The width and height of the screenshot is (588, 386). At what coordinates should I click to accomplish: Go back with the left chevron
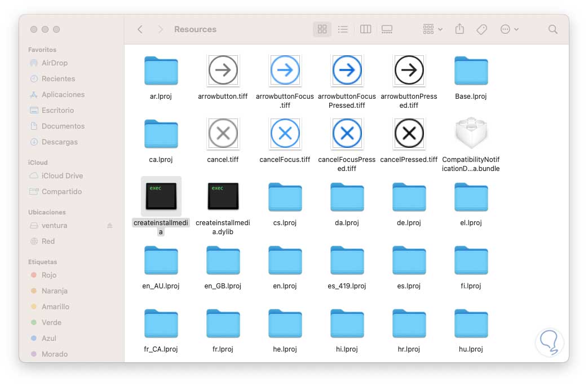pyautogui.click(x=140, y=29)
